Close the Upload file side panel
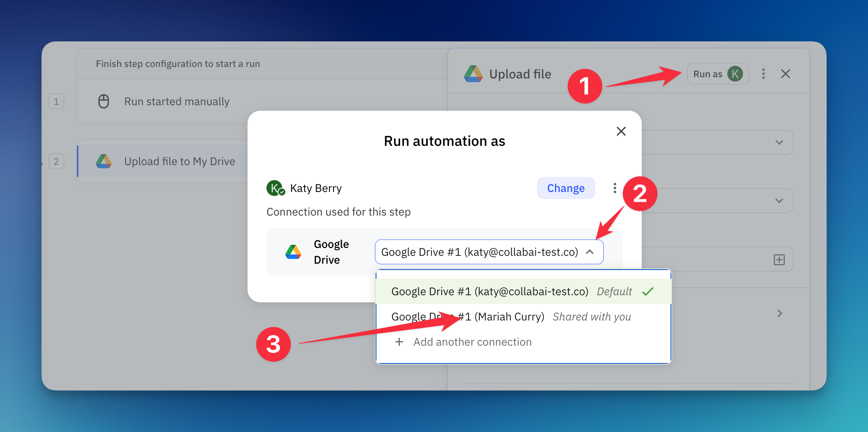Viewport: 868px width, 432px height. pyautogui.click(x=785, y=74)
